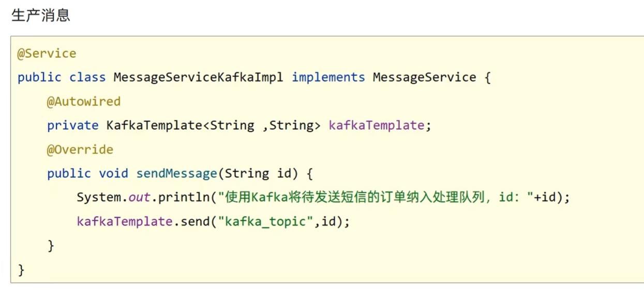This screenshot has height=291, width=644.
Task: Click the 生产消息 heading
Action: [x=40, y=16]
